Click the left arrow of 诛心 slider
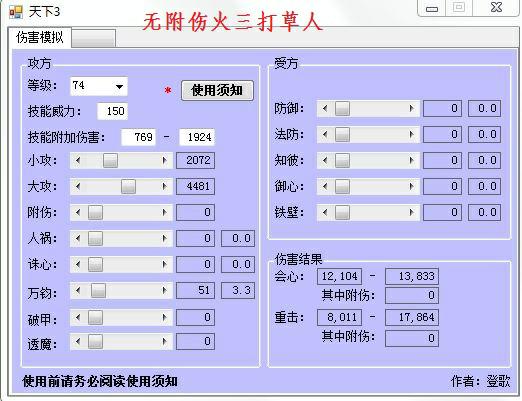Viewport: 522px width, 401px height. (x=78, y=264)
